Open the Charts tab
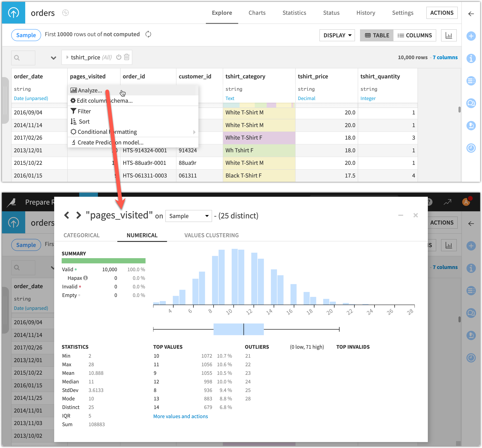Image resolution: width=482 pixels, height=448 pixels. point(257,13)
